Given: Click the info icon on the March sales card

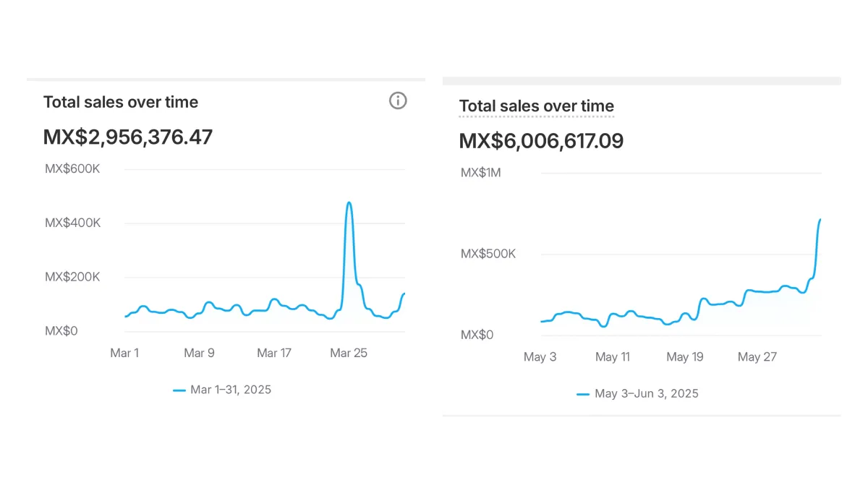Looking at the screenshot, I should click(x=398, y=101).
